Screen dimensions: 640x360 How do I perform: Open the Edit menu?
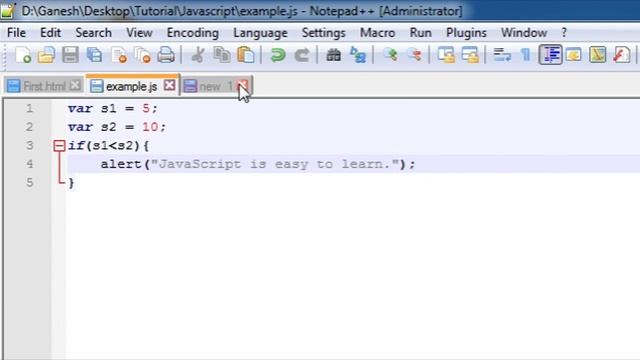coord(50,33)
